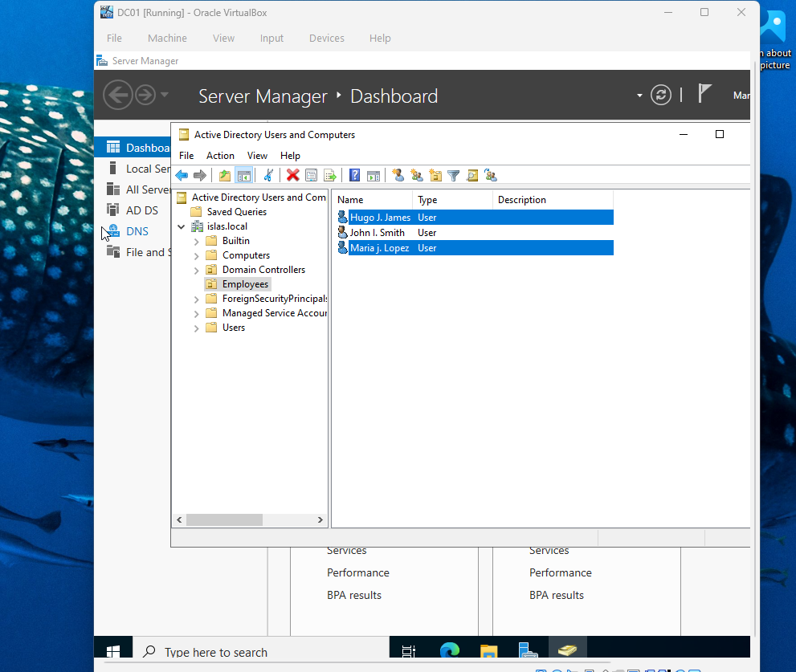Collapse the islas.local domain node
The height and width of the screenshot is (672, 796).
coord(182,227)
